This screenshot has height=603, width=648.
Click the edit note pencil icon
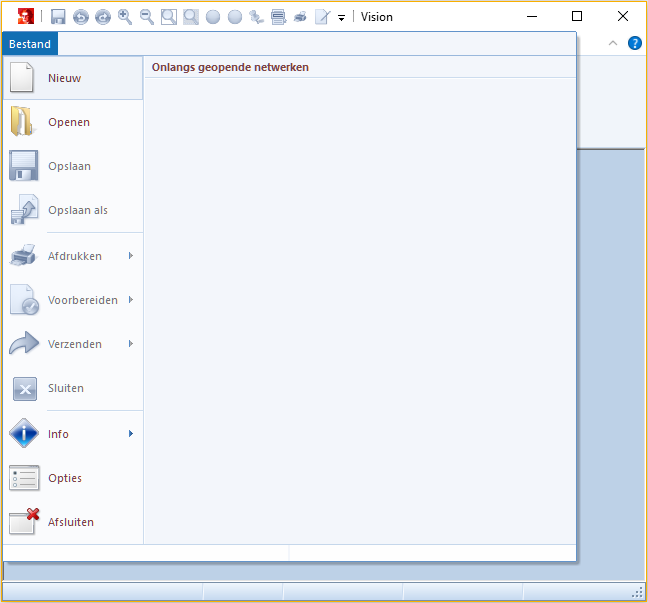(x=322, y=17)
